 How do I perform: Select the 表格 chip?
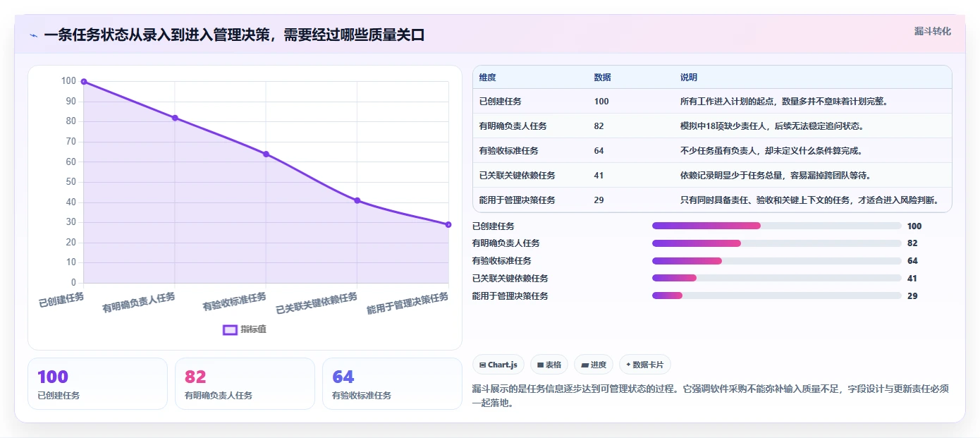point(549,365)
